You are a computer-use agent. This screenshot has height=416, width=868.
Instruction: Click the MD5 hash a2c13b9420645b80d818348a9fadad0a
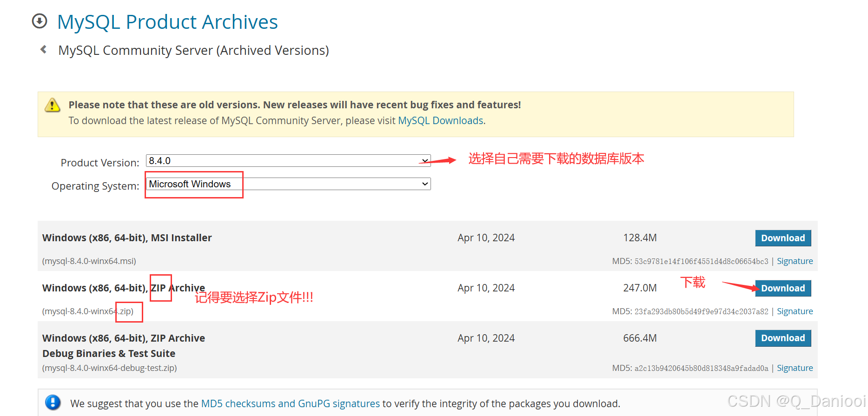(x=701, y=369)
